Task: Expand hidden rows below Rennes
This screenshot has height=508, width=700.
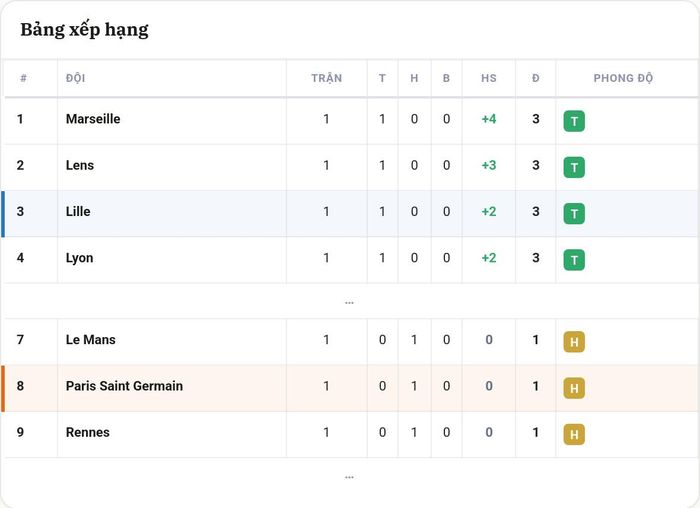Action: pyautogui.click(x=349, y=477)
